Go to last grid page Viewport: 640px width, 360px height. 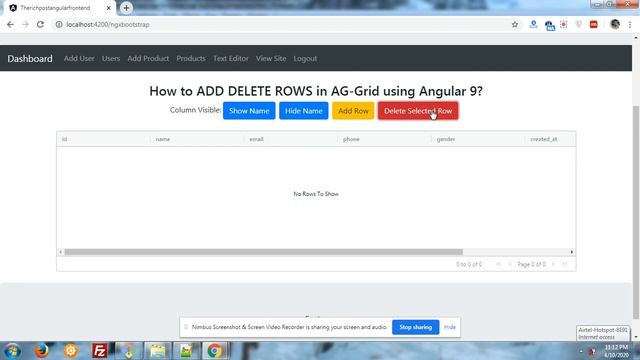click(x=565, y=264)
